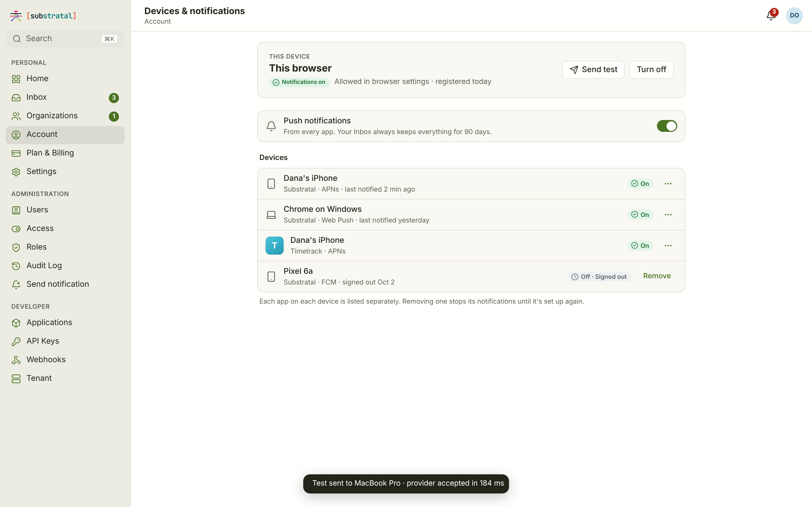Send a test notification to this browser
Screen dimensions: 812x507
click(593, 70)
